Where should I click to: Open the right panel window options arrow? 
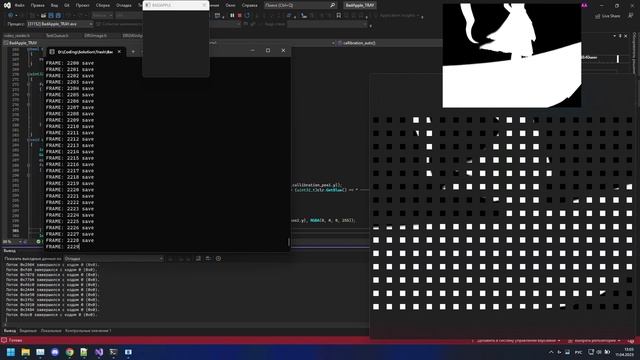614,36
